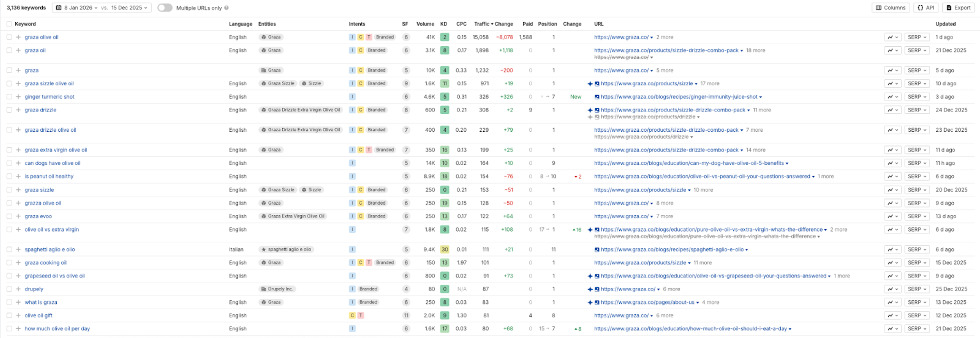The image size is (980, 338).
Task: Sort table by Updated column
Action: coord(945,24)
